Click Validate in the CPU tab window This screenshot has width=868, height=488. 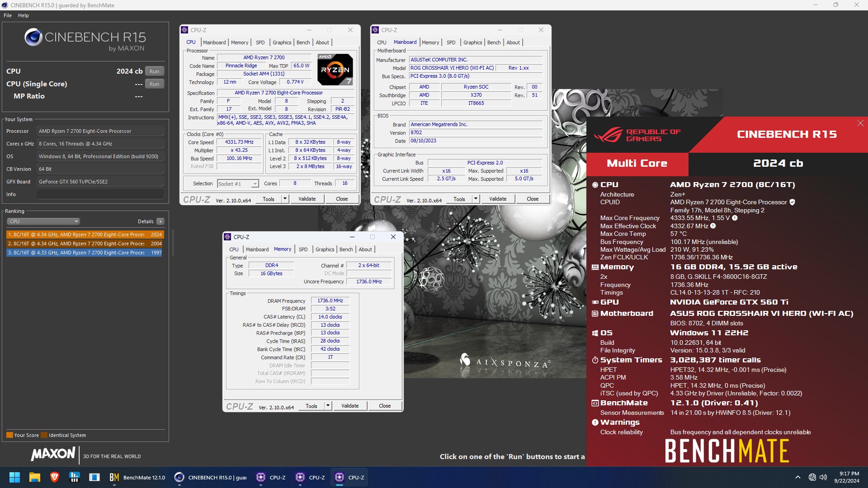[307, 199]
